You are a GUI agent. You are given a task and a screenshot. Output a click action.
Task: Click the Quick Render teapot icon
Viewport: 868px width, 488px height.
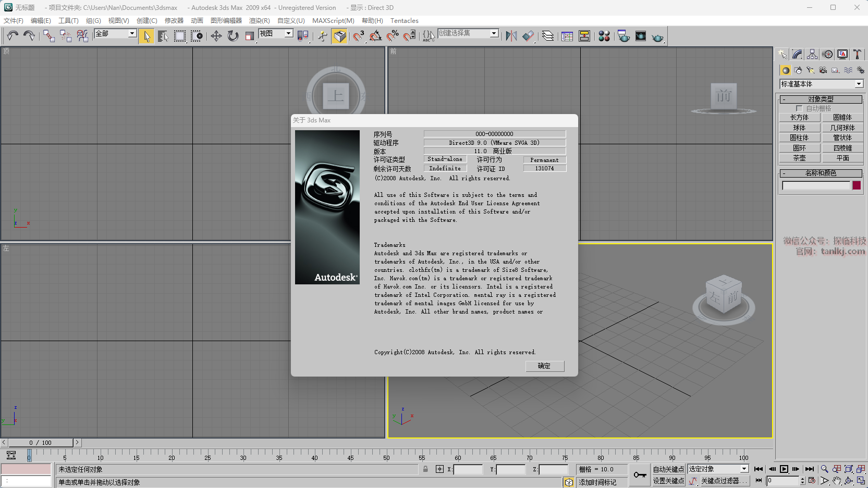pos(658,37)
